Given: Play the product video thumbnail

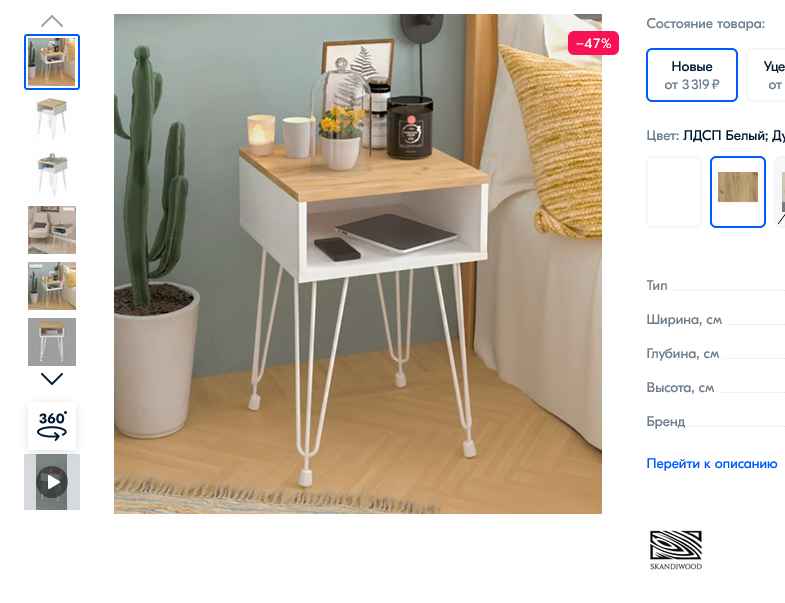Looking at the screenshot, I should (52, 482).
